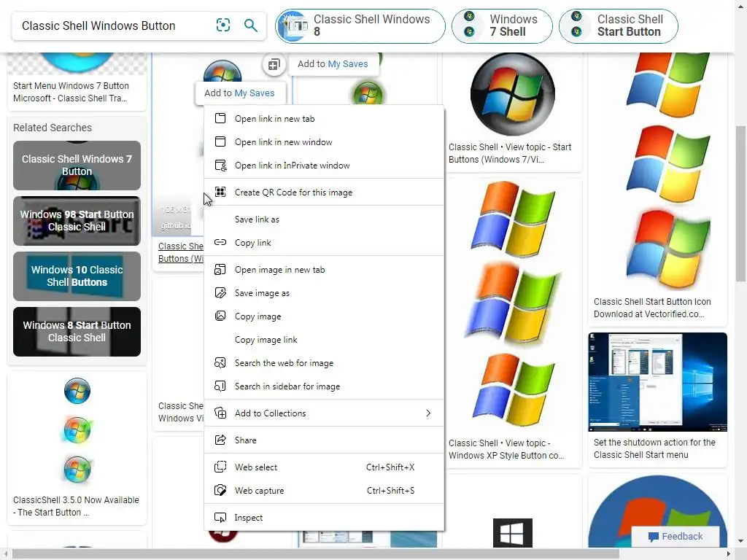Open Windows XP style flag buttons image
Screen dimensions: 747x560
513,305
